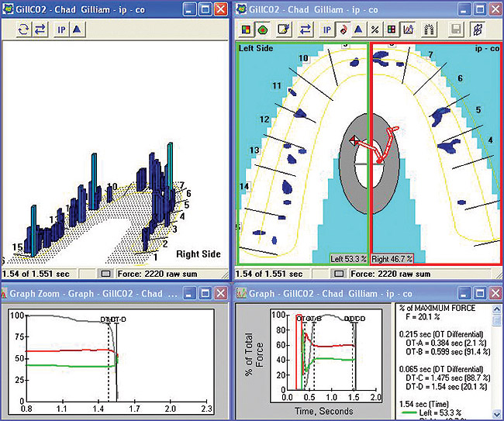Viewport: 504px width, 421px height.
Task: Click the small box in 3D window status bar
Action: (106, 273)
